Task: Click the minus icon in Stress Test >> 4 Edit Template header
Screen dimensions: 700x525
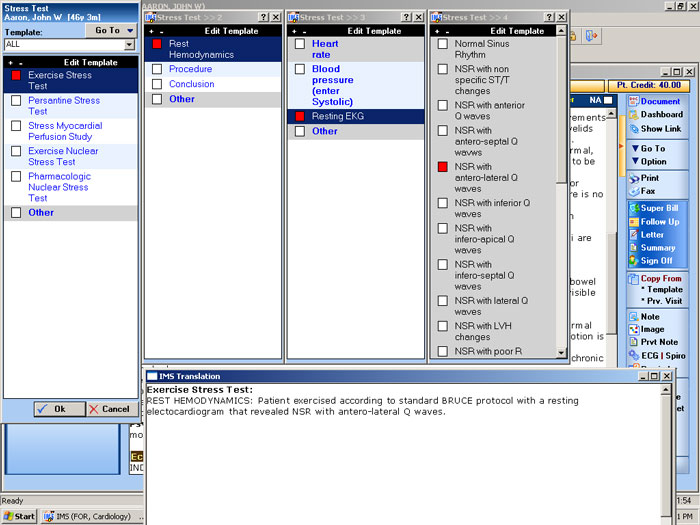Action: click(x=447, y=32)
